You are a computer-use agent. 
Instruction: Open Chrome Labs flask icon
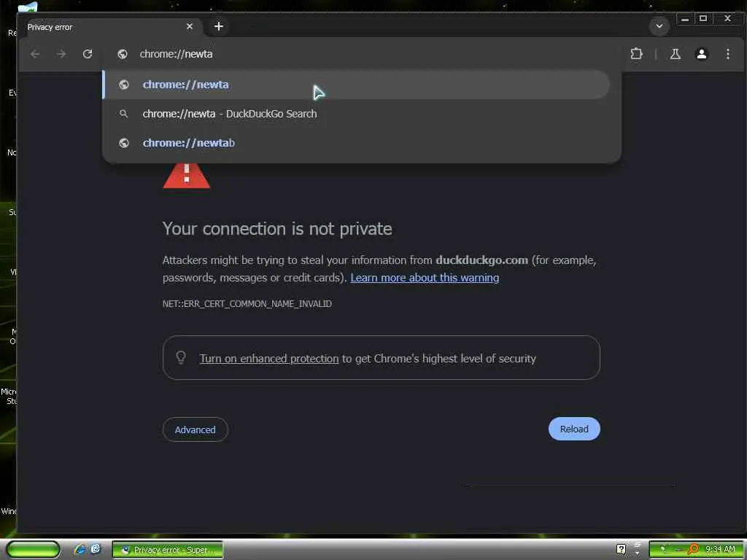coord(675,54)
